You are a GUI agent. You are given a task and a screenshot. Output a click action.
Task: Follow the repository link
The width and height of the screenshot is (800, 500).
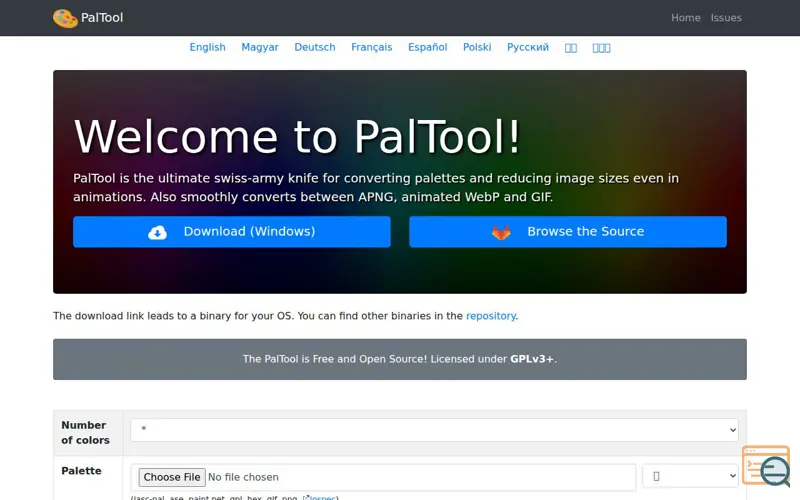click(490, 316)
